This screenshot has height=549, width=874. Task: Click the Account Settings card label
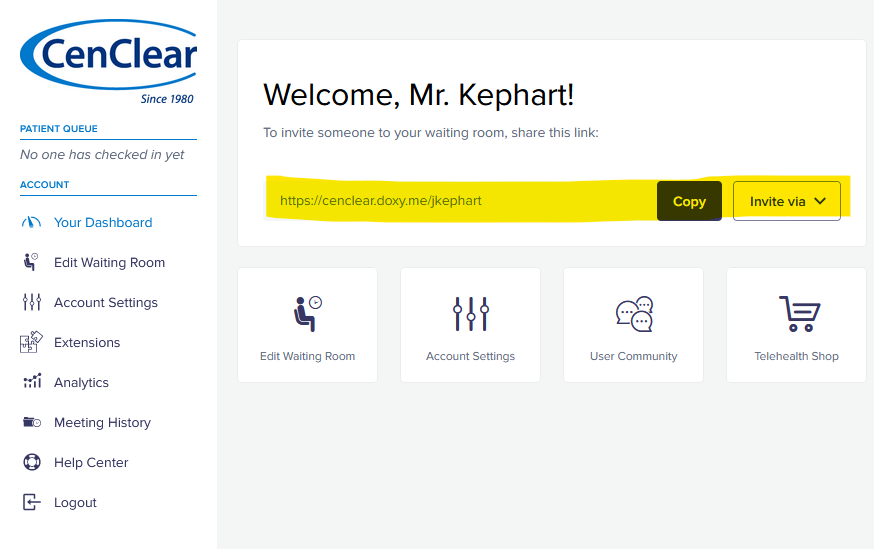470,356
